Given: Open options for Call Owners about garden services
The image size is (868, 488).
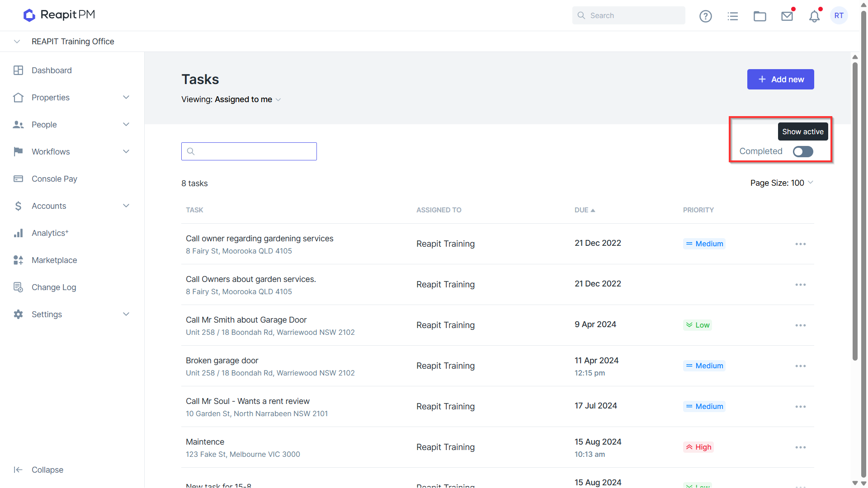Looking at the screenshot, I should 801,285.
